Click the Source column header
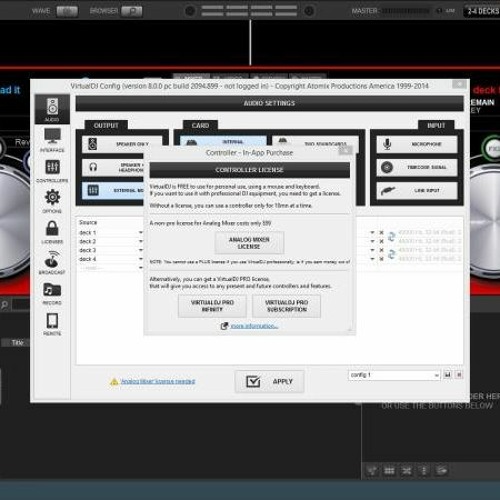Screen dimensions: 500x500 pyautogui.click(x=88, y=222)
